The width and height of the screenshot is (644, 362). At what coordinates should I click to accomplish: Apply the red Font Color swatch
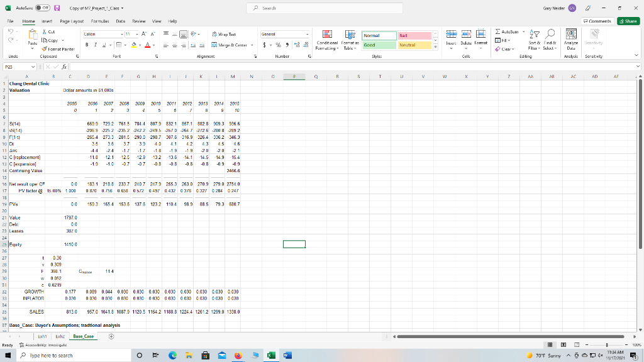[146, 45]
